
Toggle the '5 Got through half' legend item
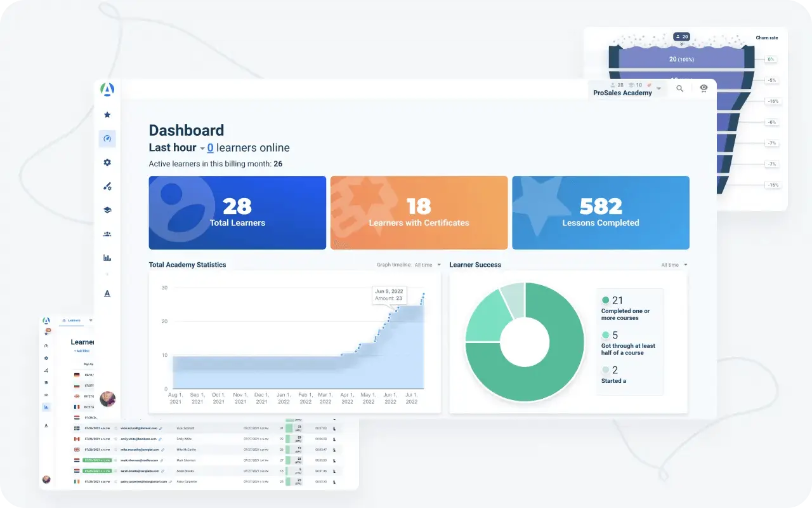(x=627, y=343)
